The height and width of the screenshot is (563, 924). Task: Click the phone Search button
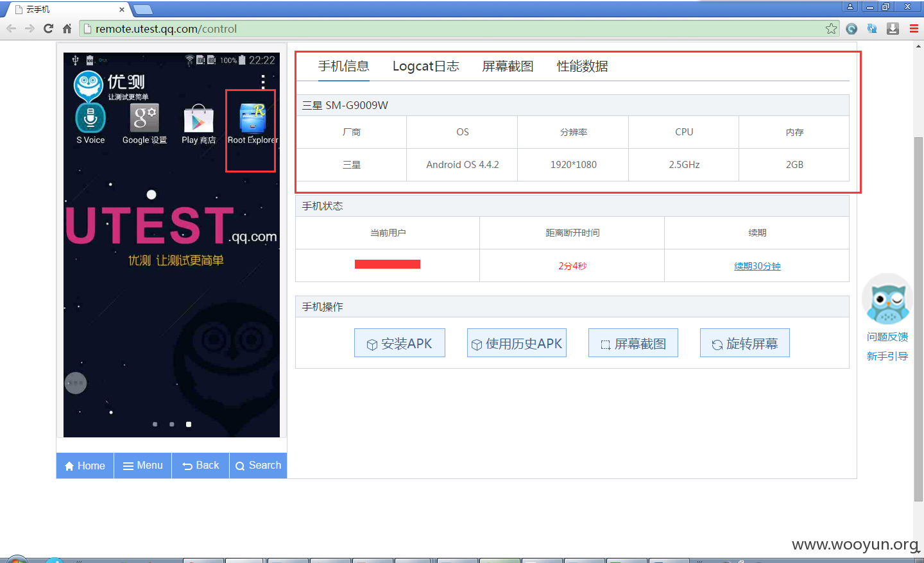[258, 466]
